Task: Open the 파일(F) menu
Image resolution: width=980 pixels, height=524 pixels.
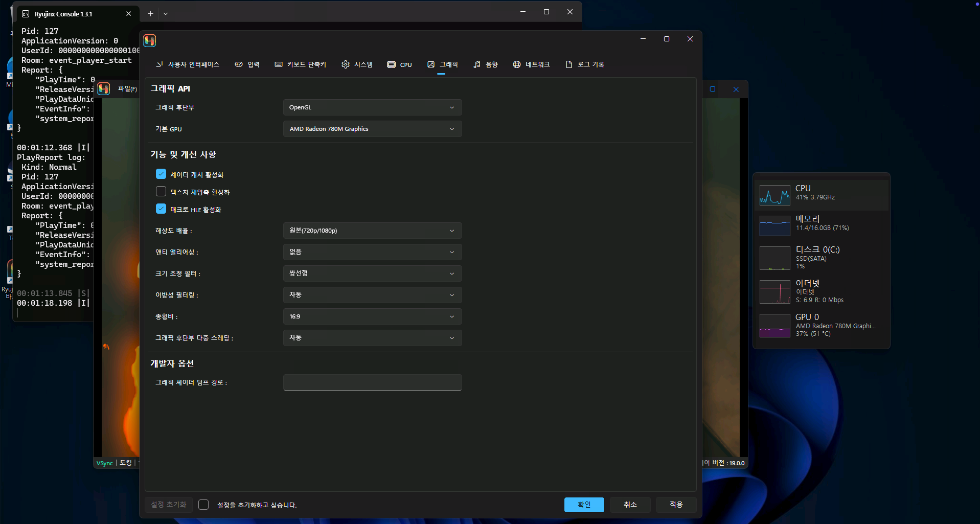Action: coord(127,89)
